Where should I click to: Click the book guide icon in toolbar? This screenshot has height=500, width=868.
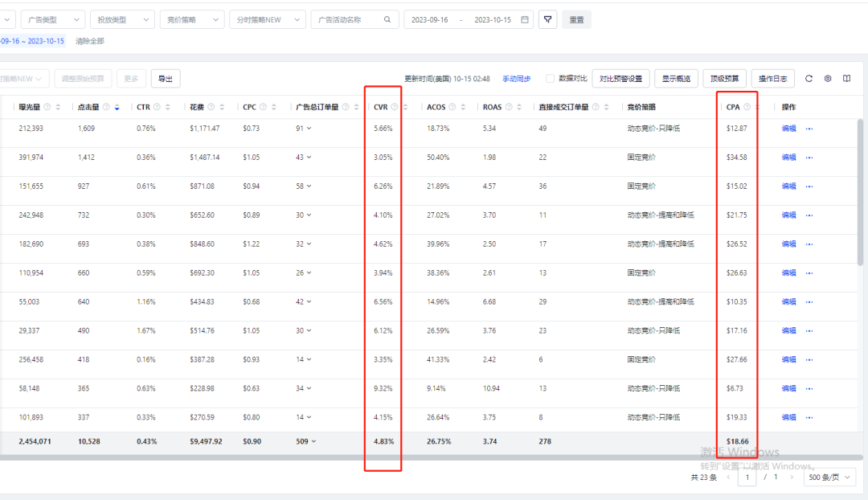[846, 79]
